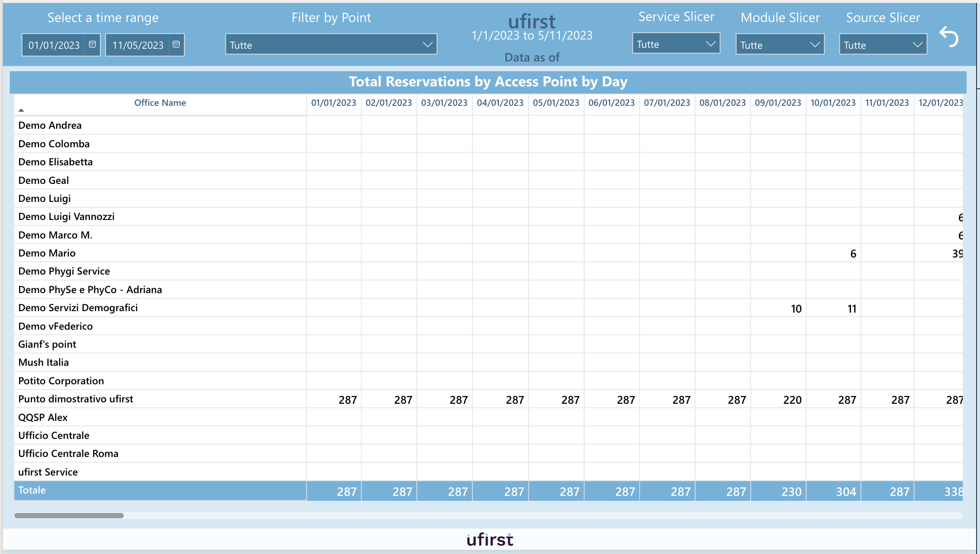This screenshot has height=554, width=980.
Task: Click the Total Reservations by Access Point title
Action: click(488, 81)
